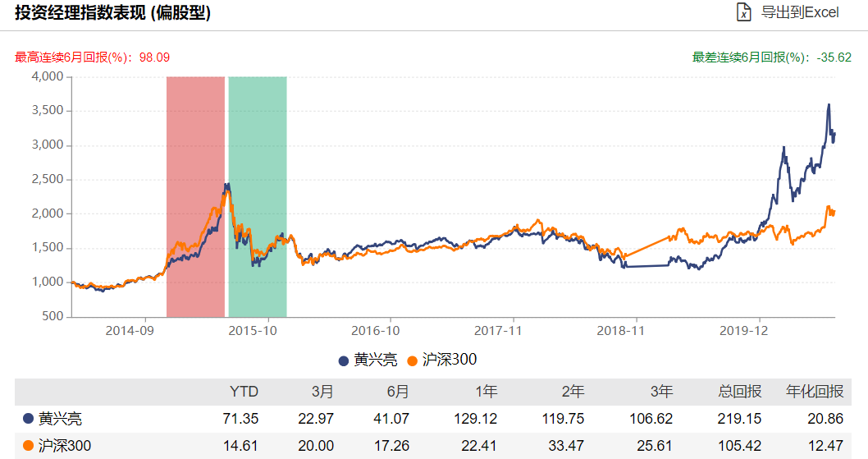Click the 最差连续6月回报 label
Viewport: 868px width, 459px height.
tap(771, 57)
